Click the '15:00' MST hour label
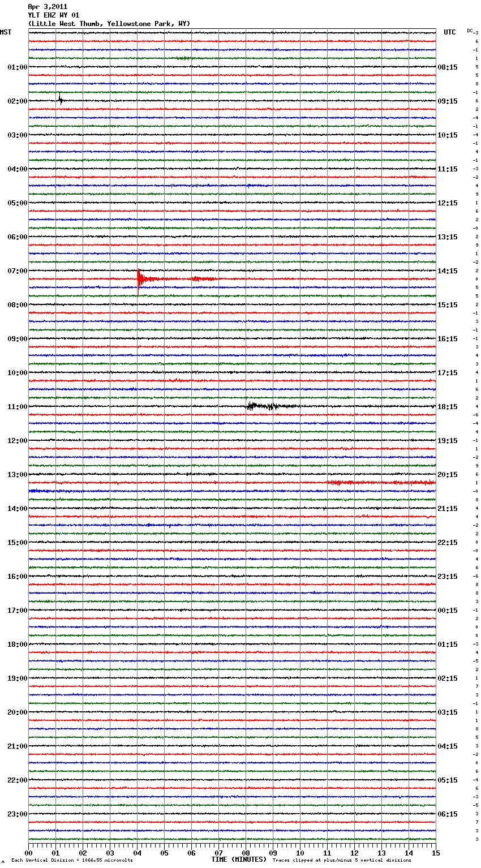The image size is (481, 868). 17,543
